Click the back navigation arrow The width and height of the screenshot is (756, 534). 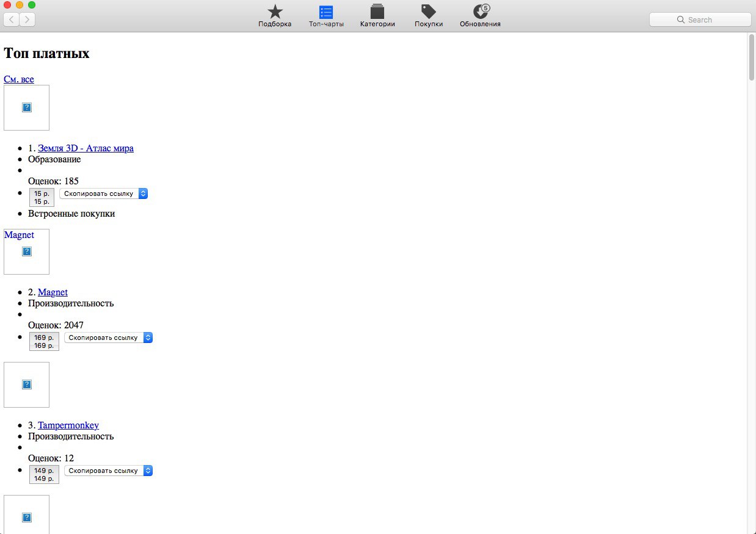tap(12, 20)
